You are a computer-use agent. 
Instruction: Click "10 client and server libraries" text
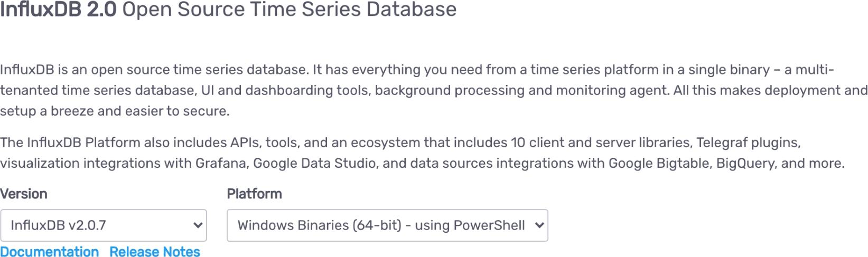pos(601,142)
